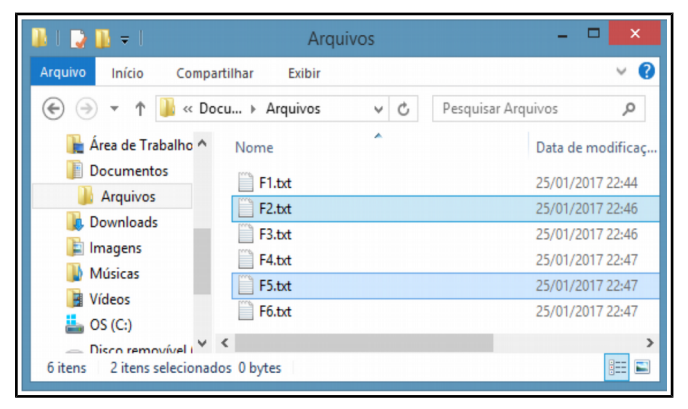This screenshot has width=688, height=409.
Task: Click the Back navigation arrow
Action: pyautogui.click(x=54, y=108)
